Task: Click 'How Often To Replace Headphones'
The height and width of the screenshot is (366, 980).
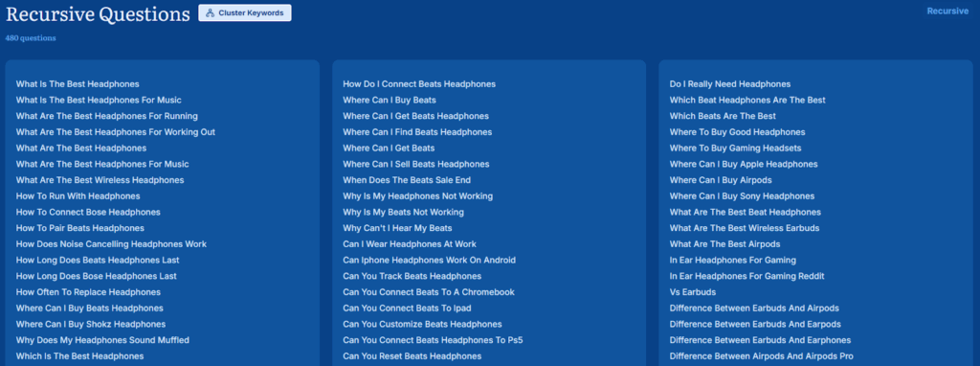Action: click(88, 292)
